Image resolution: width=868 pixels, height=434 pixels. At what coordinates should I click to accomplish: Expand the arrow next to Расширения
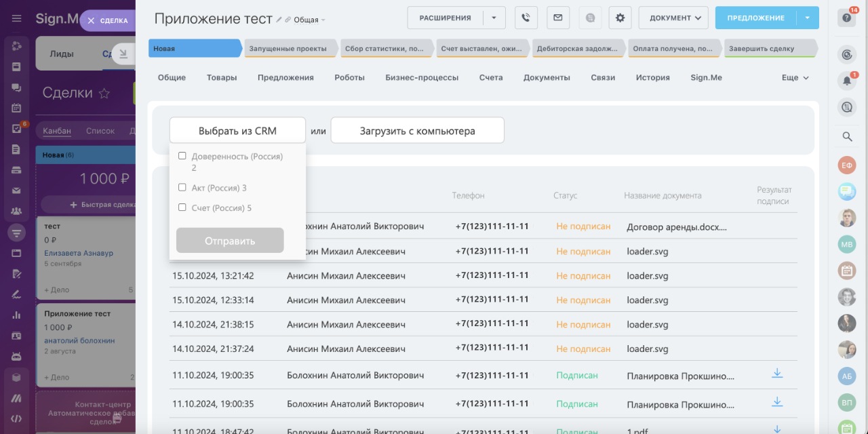click(494, 18)
